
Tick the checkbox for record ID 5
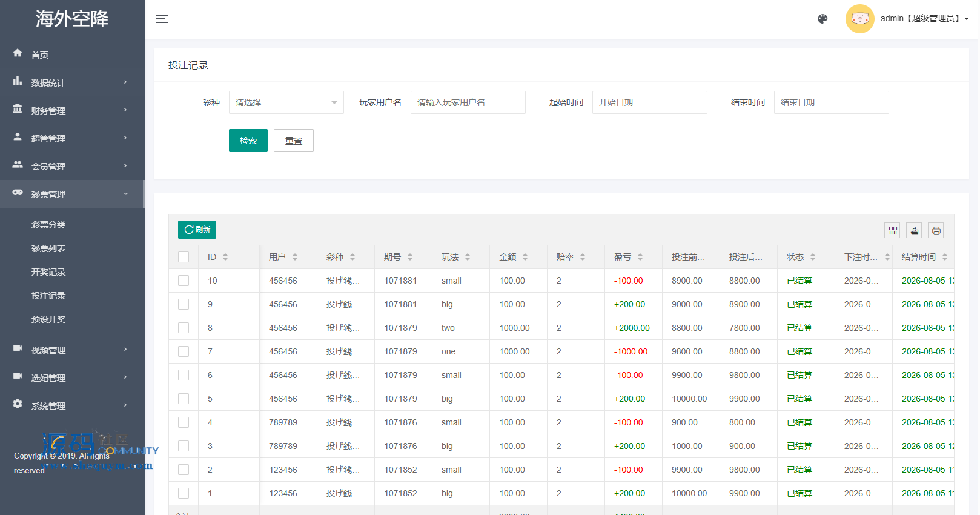click(x=184, y=399)
